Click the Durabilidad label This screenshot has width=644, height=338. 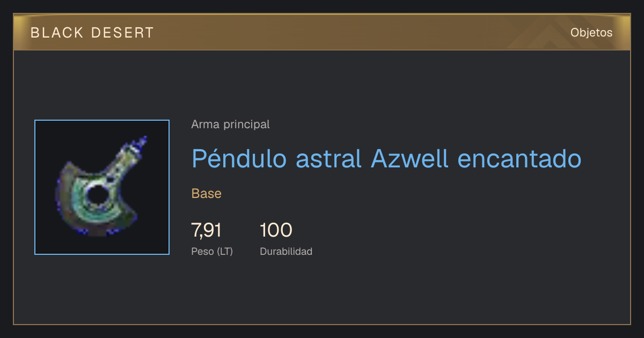point(286,251)
